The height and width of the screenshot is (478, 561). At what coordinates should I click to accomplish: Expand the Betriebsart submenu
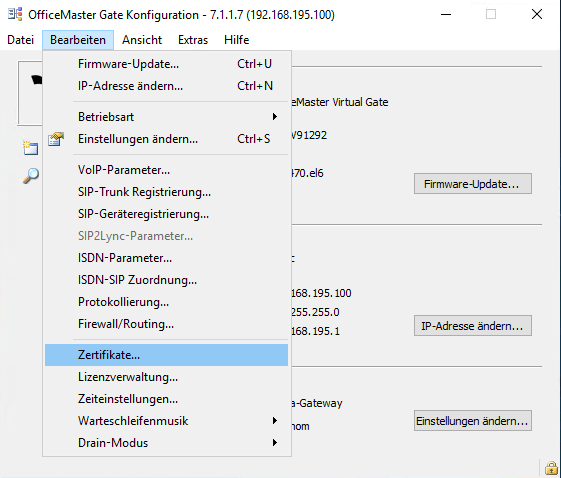166,117
